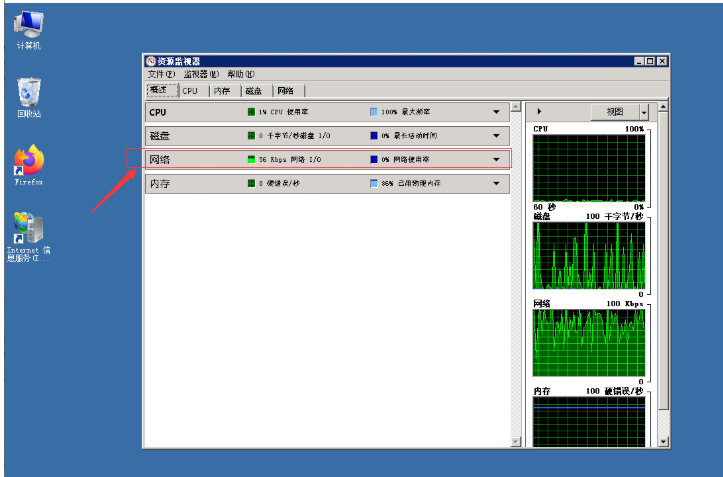Click the 资源监视器 title bar icon
Screen dimensions: 723x477
[x=151, y=61]
